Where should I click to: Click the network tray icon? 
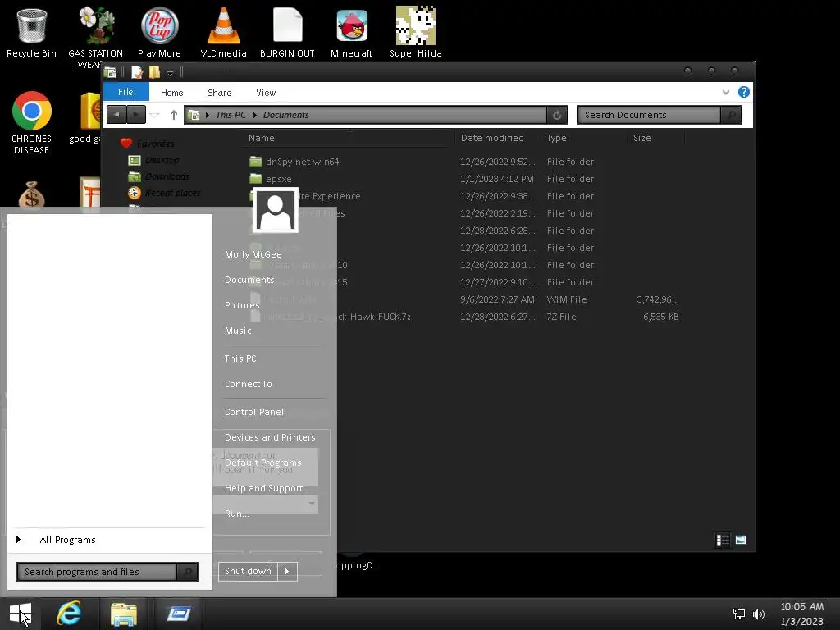click(739, 614)
